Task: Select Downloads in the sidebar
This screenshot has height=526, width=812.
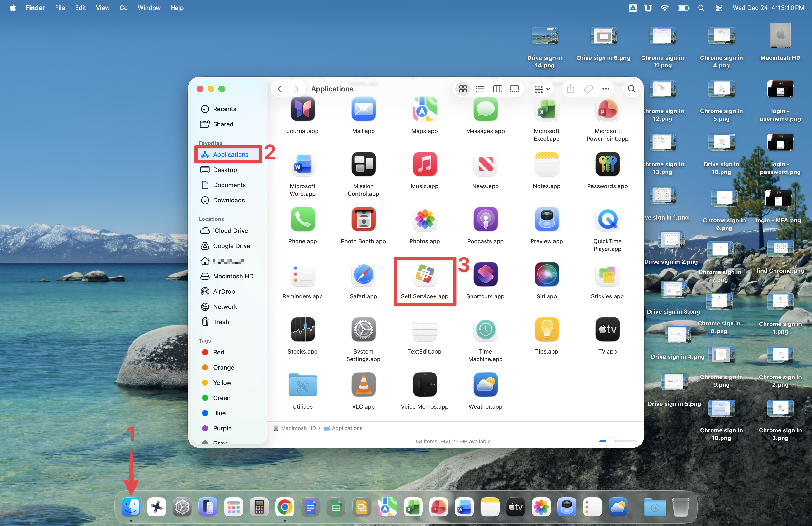Action: [229, 200]
